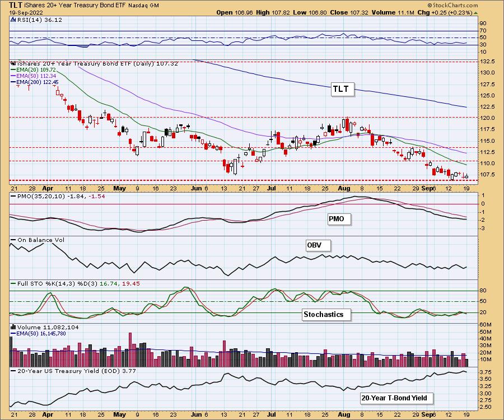504x420 pixels.
Task: Click the 'iShares 20+ Year Treasury Bond ETF' title
Action: (76, 6)
